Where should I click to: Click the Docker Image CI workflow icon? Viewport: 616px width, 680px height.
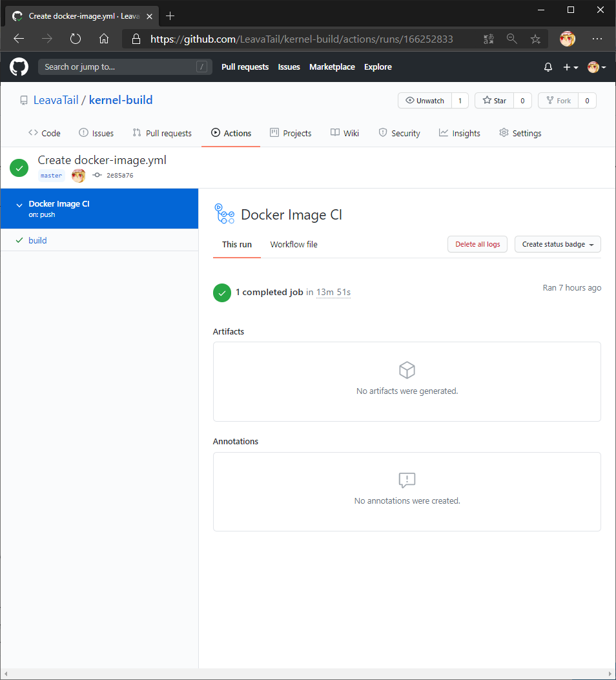[x=224, y=214]
